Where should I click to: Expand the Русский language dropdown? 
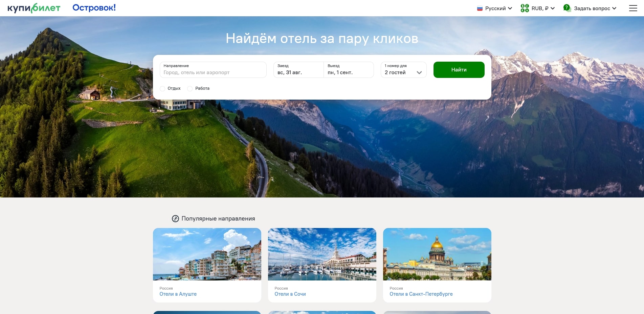tap(495, 8)
